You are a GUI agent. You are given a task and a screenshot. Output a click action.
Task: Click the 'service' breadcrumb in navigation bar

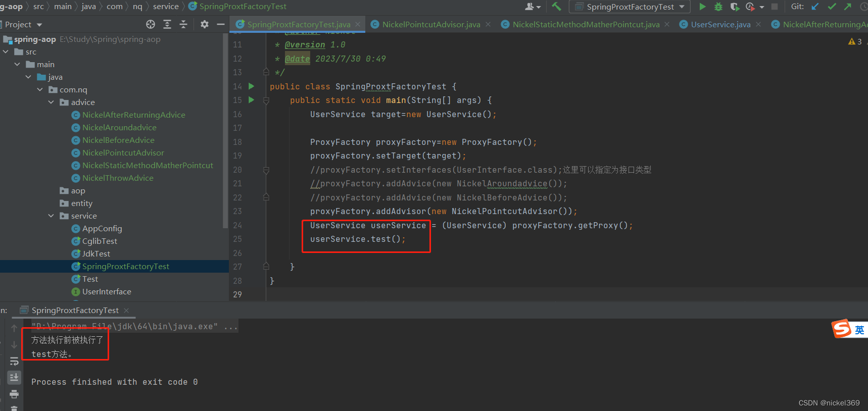pos(166,7)
